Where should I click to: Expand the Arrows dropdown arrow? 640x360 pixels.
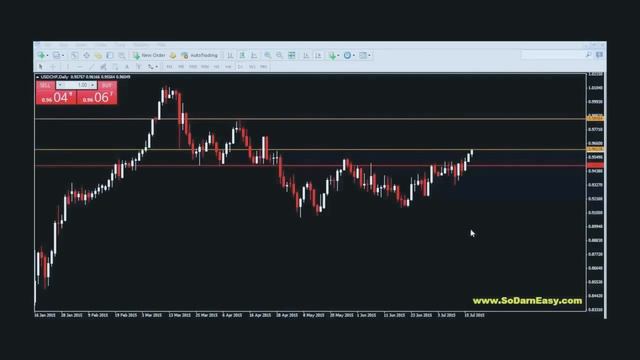(x=157, y=67)
